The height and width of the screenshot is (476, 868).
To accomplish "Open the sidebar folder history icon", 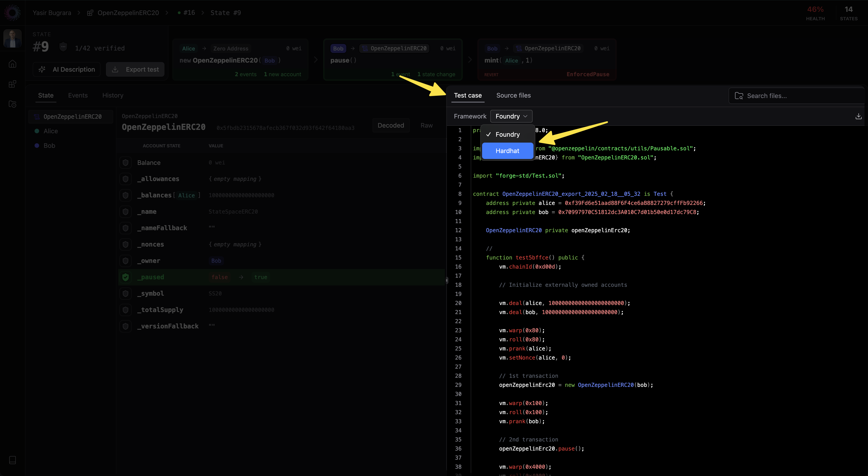I will (13, 104).
